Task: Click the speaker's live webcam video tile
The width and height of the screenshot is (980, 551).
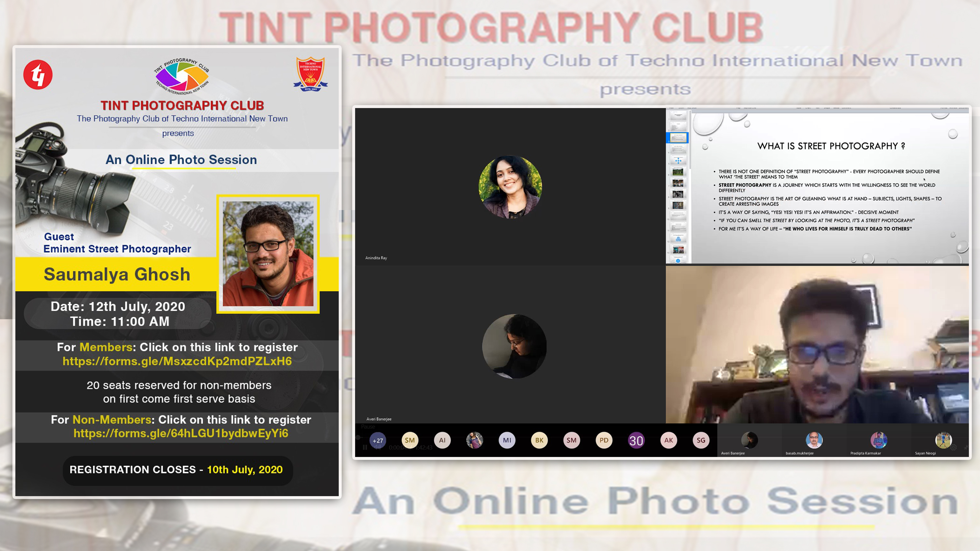Action: coord(817,344)
